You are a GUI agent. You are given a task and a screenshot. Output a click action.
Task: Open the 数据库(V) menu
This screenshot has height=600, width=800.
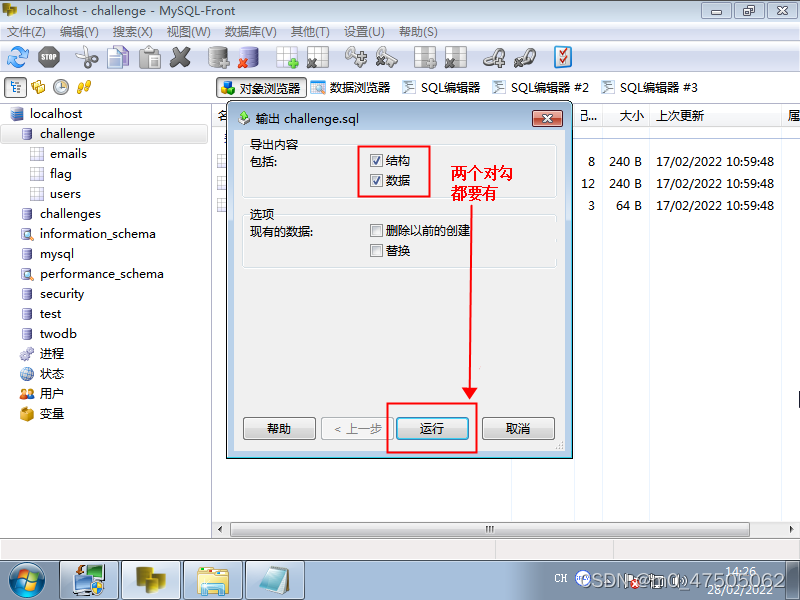tap(251, 32)
